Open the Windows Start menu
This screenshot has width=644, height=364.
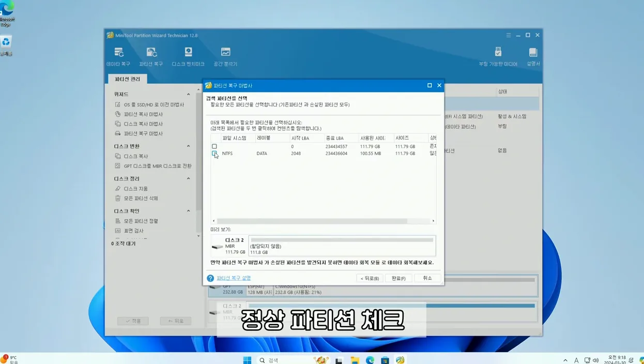point(247,360)
